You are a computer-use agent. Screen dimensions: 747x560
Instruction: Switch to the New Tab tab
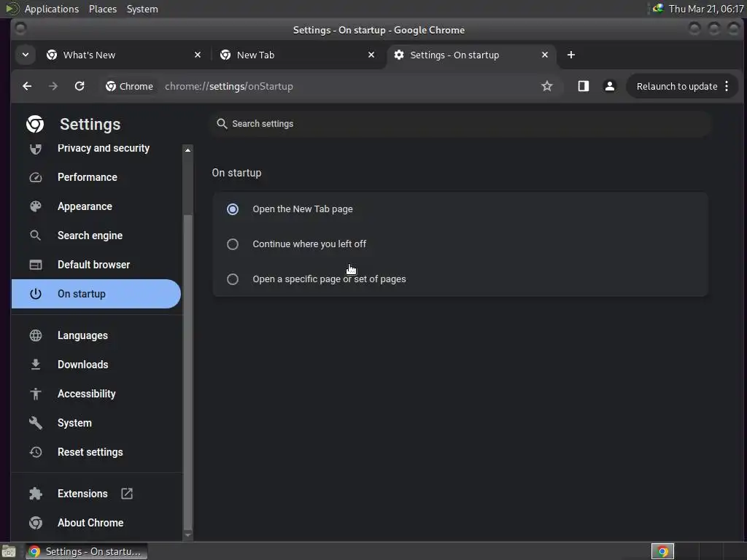[x=297, y=55]
